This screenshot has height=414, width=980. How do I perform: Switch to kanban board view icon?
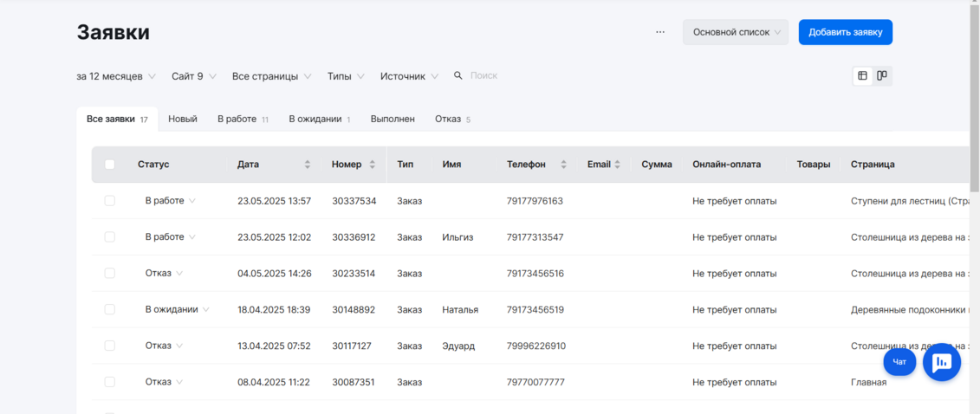click(x=882, y=75)
